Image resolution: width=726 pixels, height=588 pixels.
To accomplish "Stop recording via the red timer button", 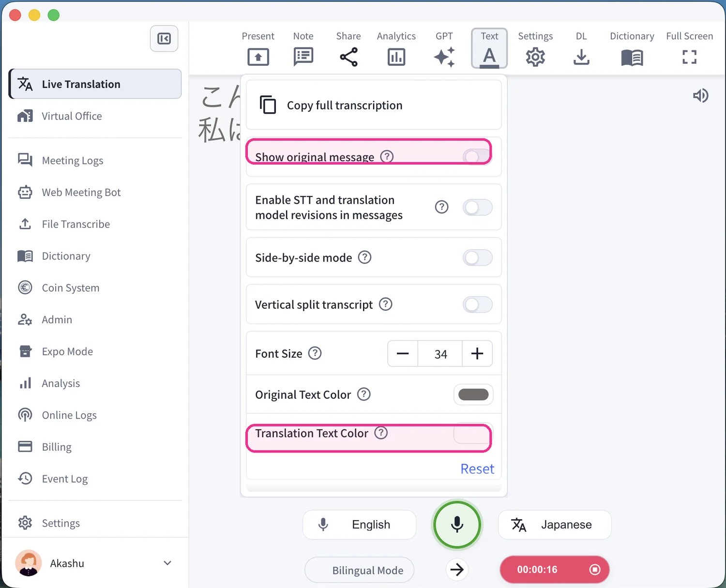I will pos(555,570).
